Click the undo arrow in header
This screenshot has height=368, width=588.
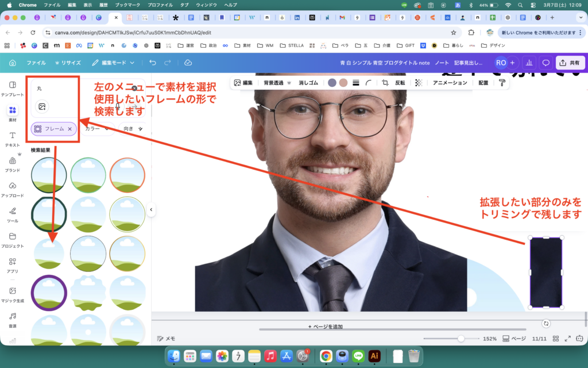point(152,63)
